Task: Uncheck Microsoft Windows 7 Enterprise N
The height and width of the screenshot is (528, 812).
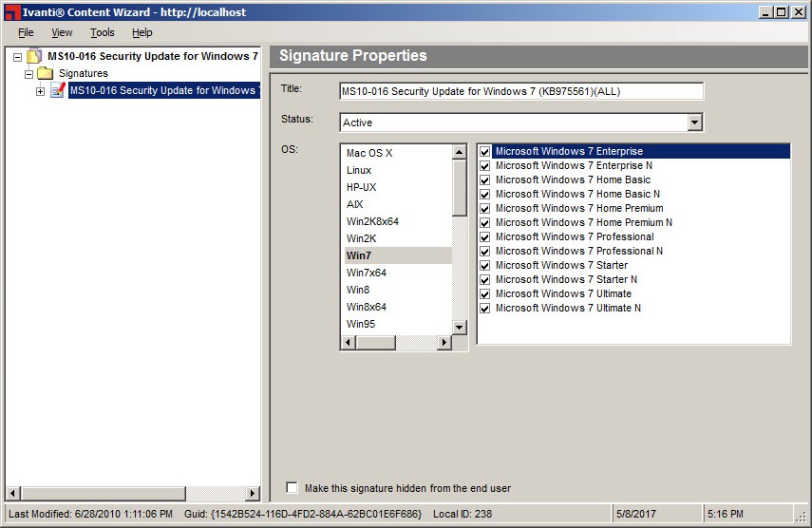Action: pyautogui.click(x=484, y=166)
